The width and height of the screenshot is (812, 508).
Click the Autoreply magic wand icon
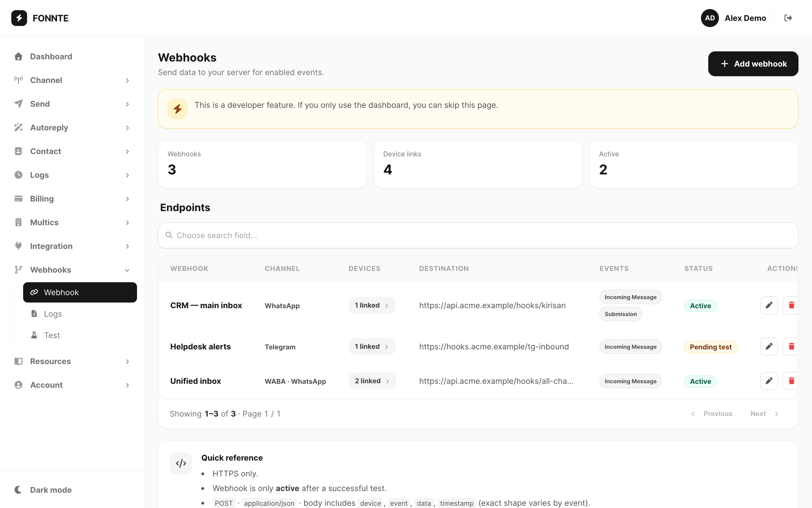[x=18, y=127]
